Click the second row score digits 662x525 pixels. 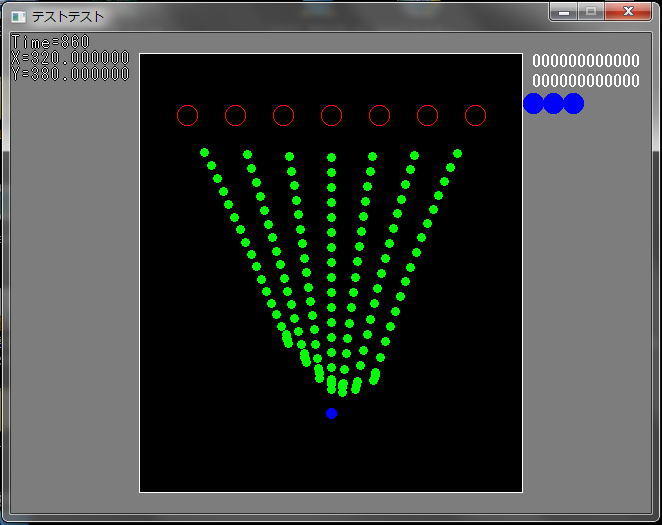tap(585, 80)
